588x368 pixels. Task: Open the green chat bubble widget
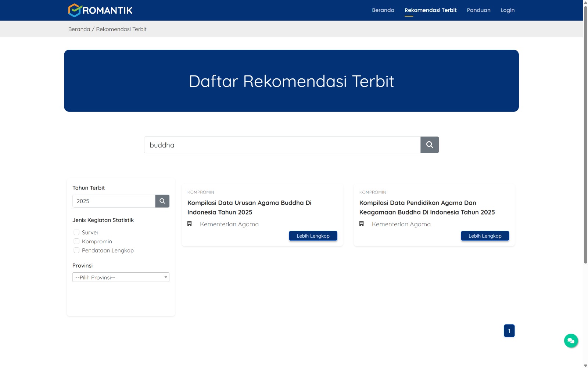point(571,341)
